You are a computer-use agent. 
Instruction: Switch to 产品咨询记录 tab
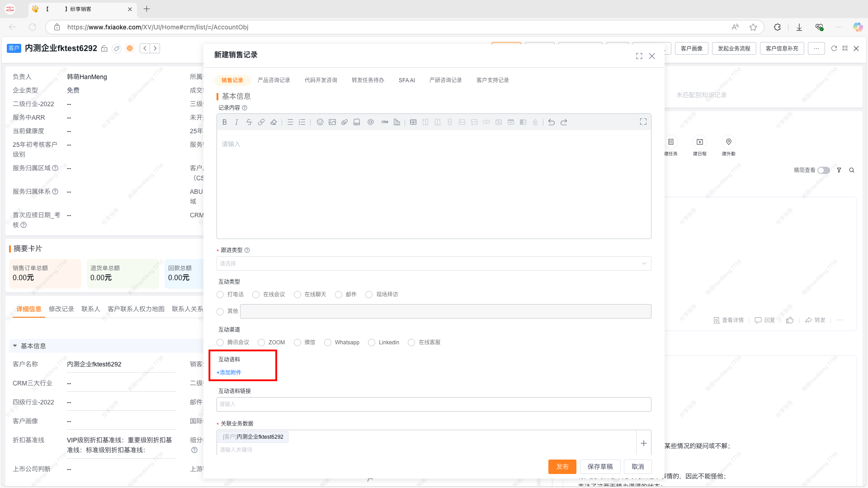click(x=274, y=80)
